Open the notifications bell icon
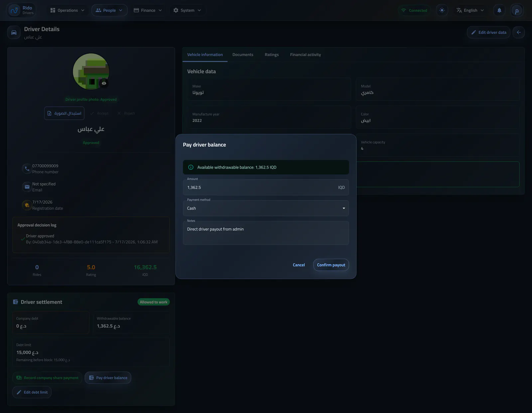The image size is (532, 413). (499, 10)
